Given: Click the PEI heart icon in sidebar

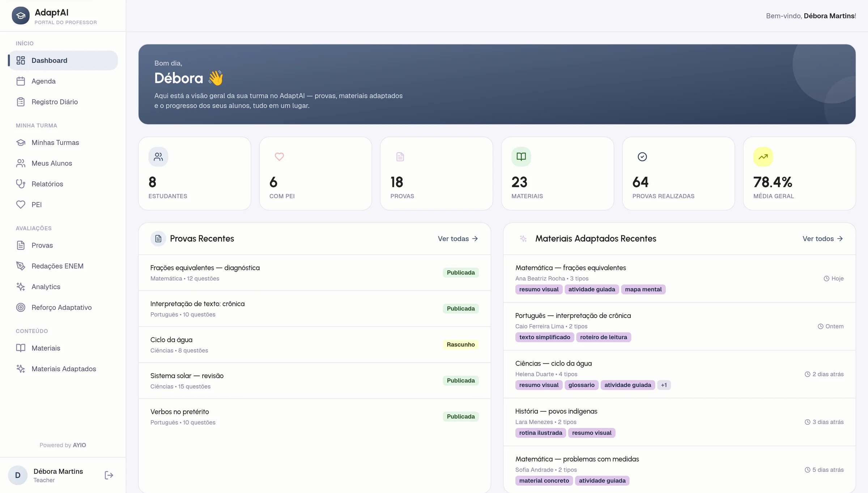Looking at the screenshot, I should [21, 205].
